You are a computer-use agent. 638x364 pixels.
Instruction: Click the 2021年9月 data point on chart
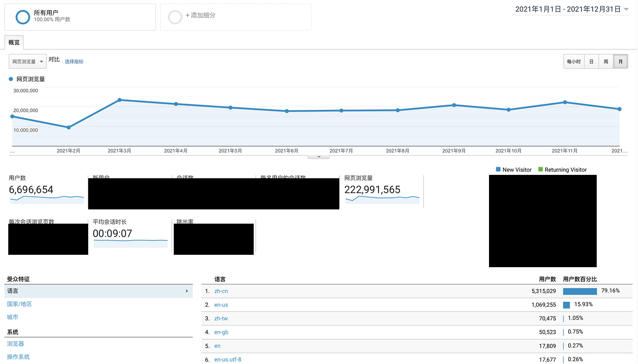tap(454, 105)
